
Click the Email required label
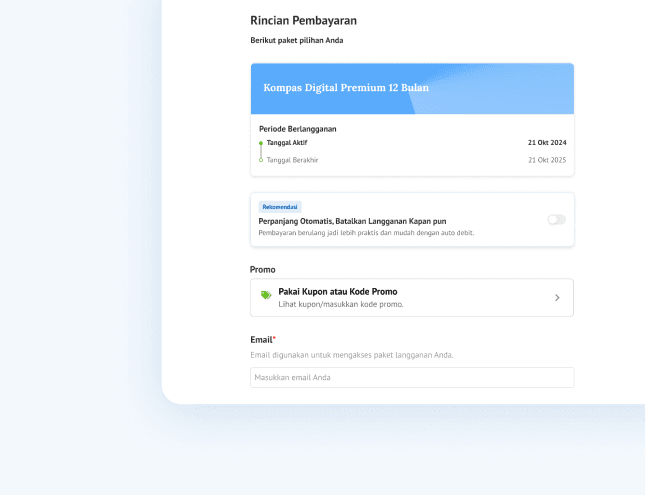263,340
